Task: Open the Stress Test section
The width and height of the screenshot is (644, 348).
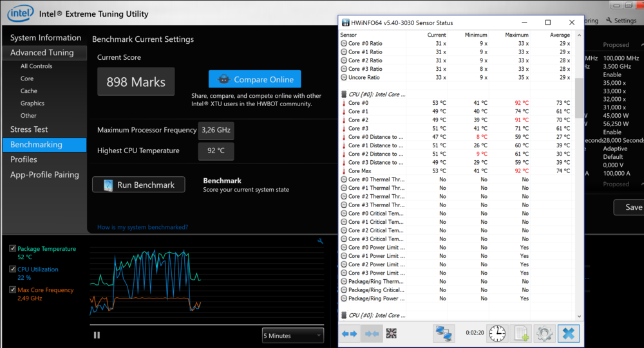Action: (29, 129)
